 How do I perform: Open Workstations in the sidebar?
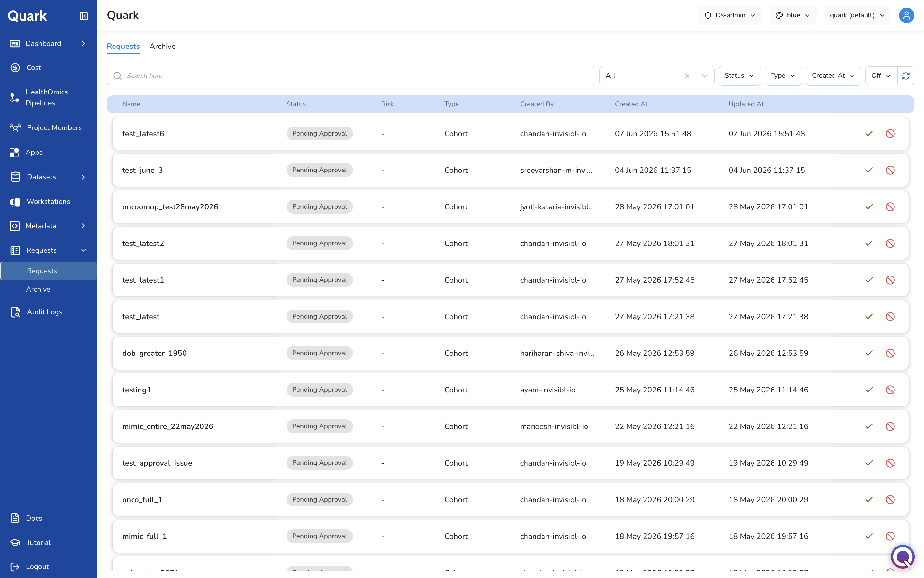pyautogui.click(x=48, y=201)
